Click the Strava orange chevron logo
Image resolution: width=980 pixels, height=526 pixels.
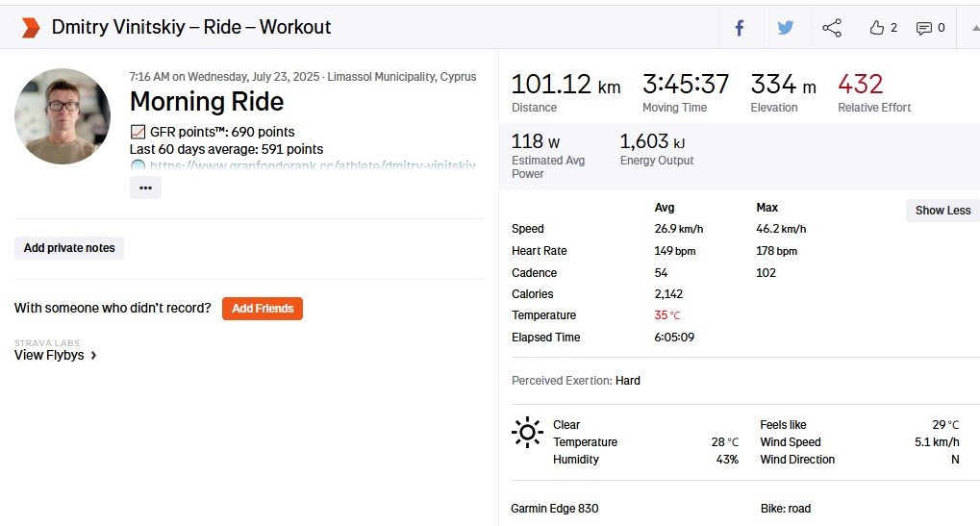[x=31, y=28]
